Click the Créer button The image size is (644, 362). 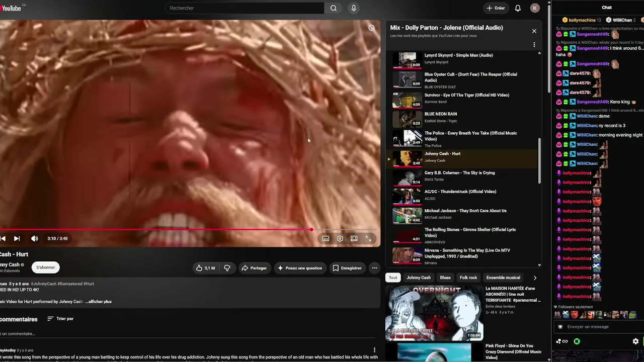point(496,8)
